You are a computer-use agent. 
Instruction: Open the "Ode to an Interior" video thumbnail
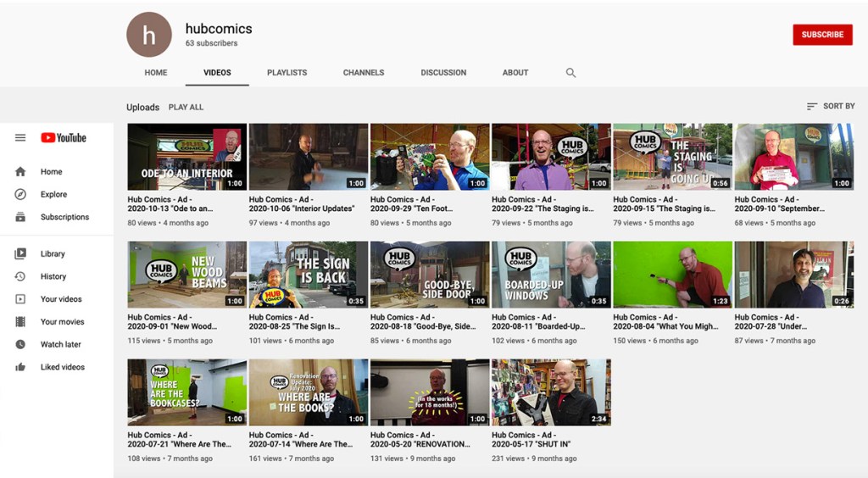click(186, 157)
